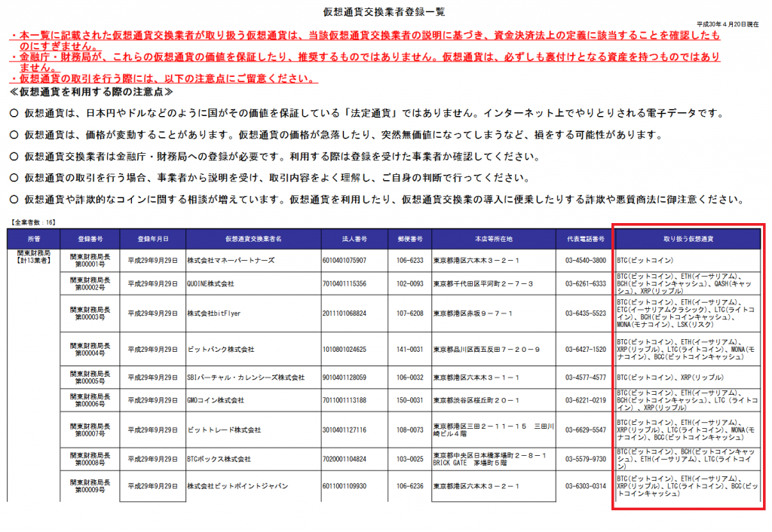Click company name ビットバンク株式会社
This screenshot has height=532, width=772.
[221, 350]
